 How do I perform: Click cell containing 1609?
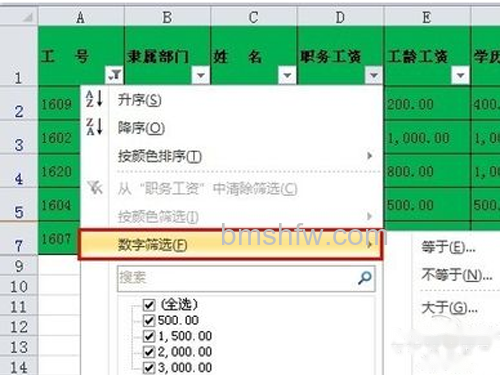point(59,104)
